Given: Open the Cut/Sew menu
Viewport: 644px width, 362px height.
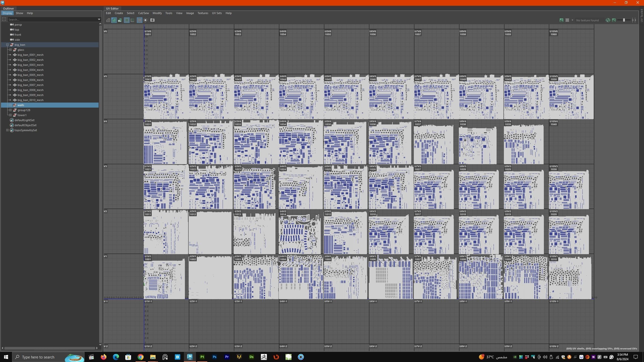Looking at the screenshot, I should 143,13.
